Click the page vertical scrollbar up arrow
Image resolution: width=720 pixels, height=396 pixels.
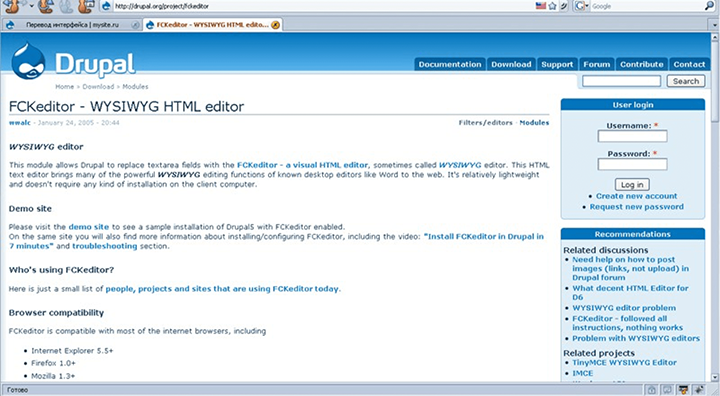click(x=715, y=38)
